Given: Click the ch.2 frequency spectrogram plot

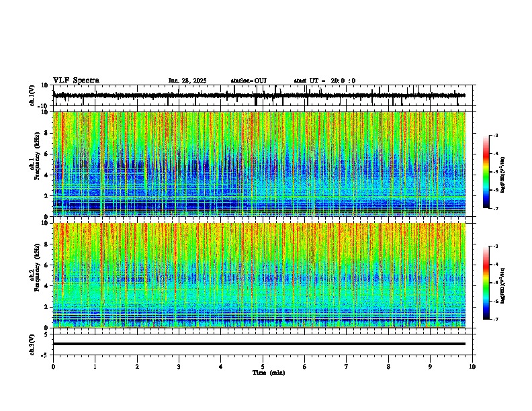Looking at the screenshot, I should (x=259, y=275).
